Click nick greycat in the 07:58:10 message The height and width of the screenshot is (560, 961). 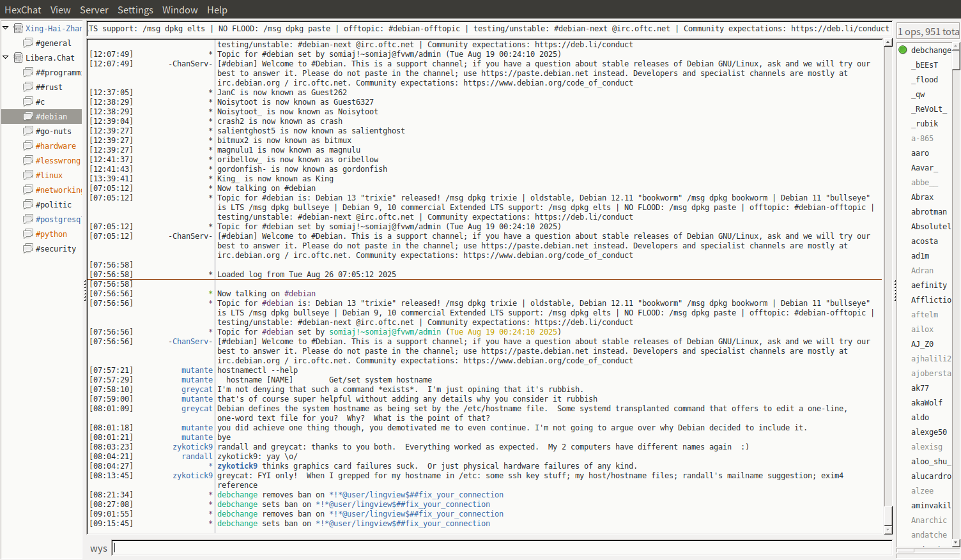(x=197, y=389)
